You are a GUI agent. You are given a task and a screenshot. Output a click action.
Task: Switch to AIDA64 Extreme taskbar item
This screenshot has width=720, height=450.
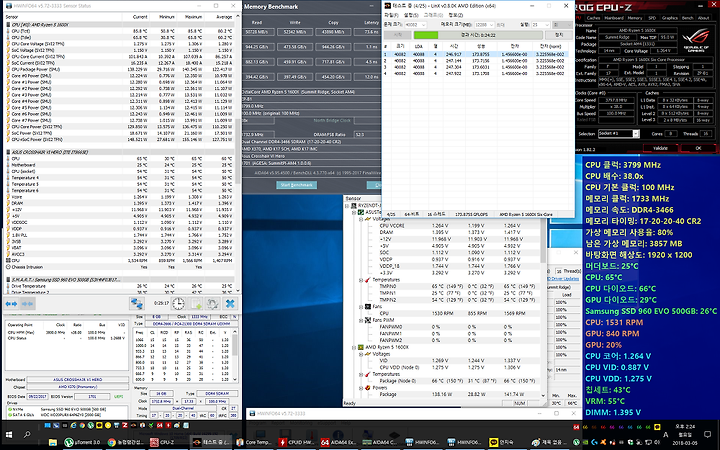338,442
